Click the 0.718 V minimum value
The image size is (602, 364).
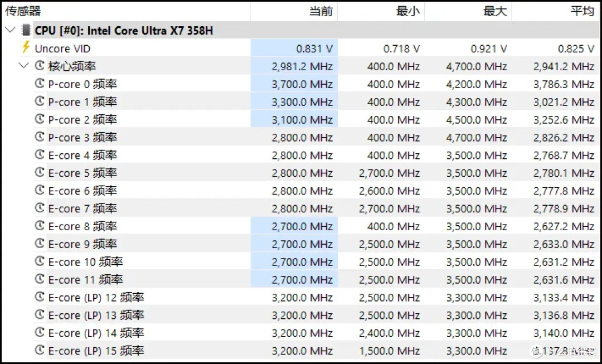(x=401, y=48)
